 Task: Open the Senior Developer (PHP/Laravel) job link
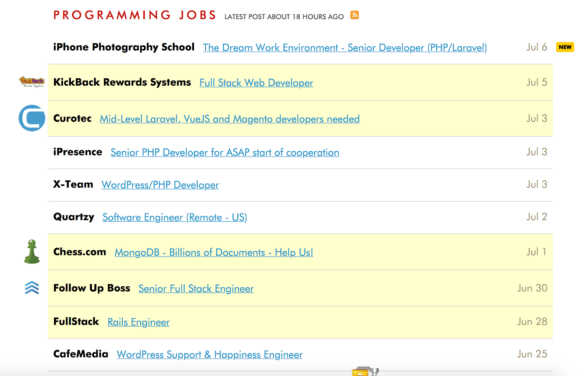[x=345, y=48]
